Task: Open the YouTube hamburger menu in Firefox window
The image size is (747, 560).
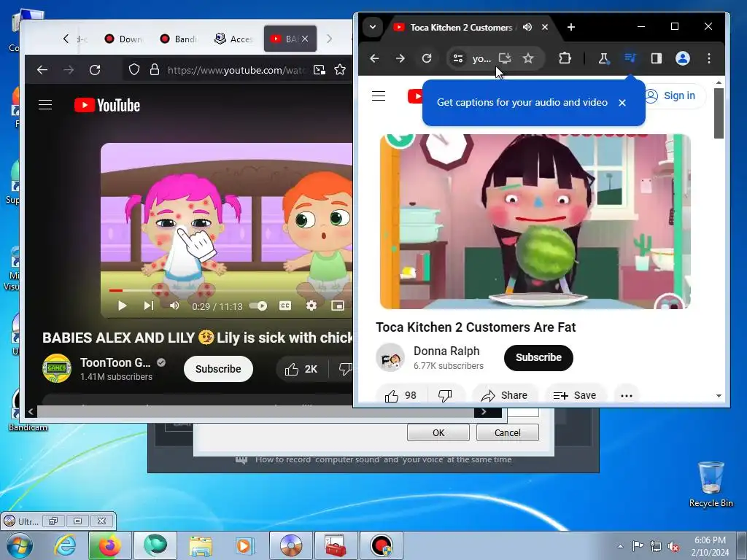Action: click(45, 105)
